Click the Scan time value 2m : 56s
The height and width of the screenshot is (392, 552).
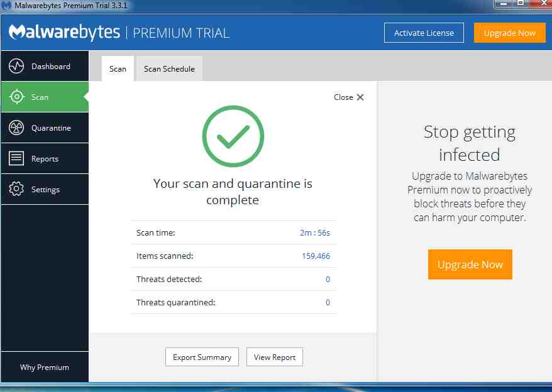pyautogui.click(x=314, y=233)
